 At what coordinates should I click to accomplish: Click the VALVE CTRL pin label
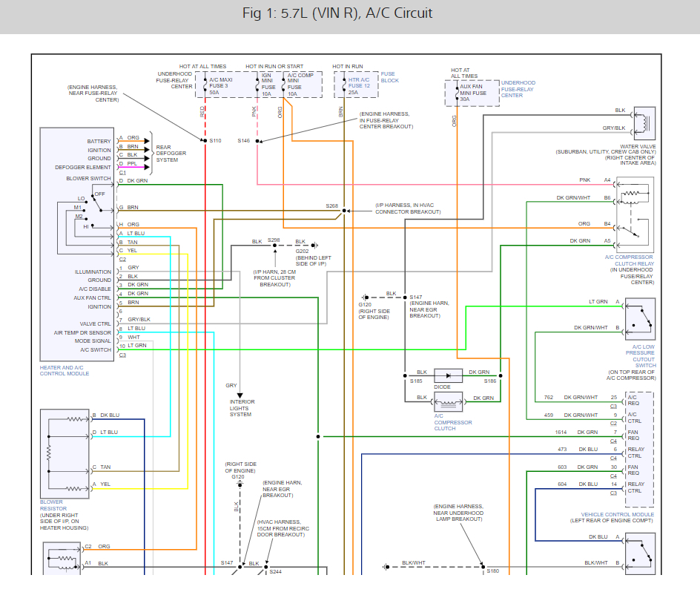95,323
